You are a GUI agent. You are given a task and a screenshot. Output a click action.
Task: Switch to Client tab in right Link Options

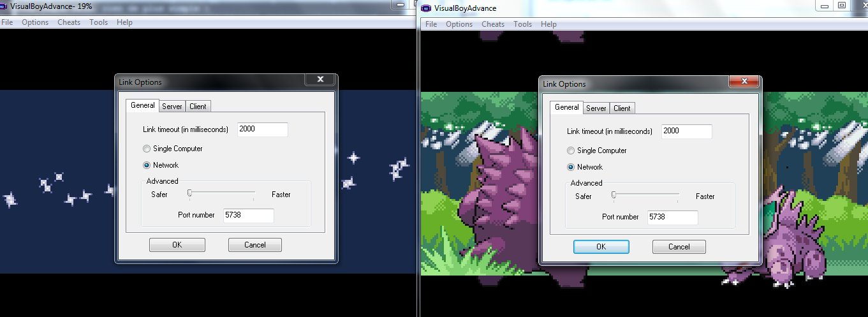pyautogui.click(x=622, y=108)
